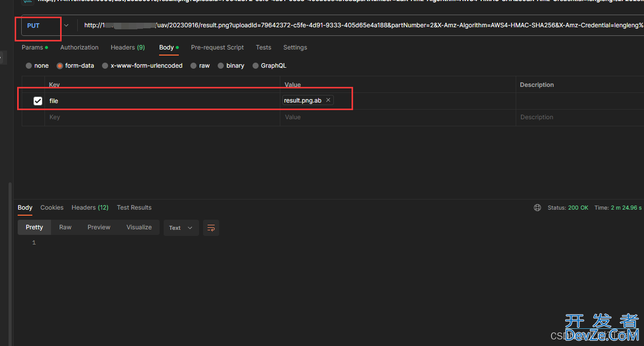Screen dimensions: 644x346
Task: Select the 'none' body type
Action: pos(37,66)
